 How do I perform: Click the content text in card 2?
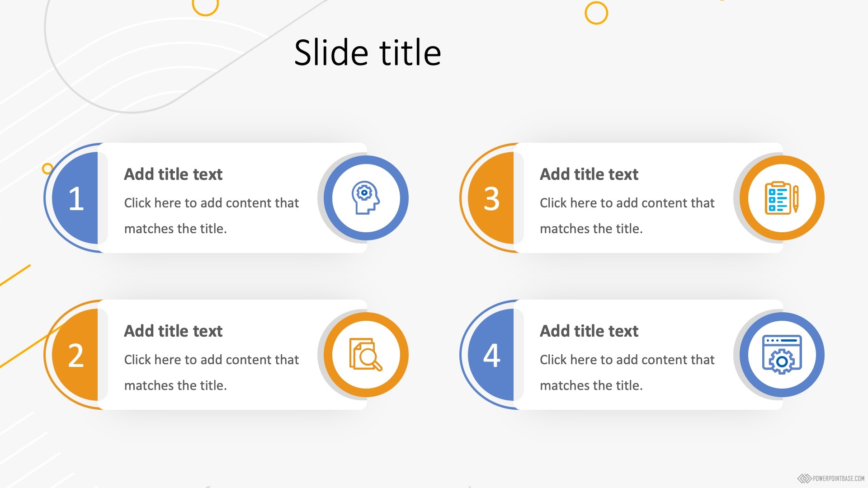211,372
